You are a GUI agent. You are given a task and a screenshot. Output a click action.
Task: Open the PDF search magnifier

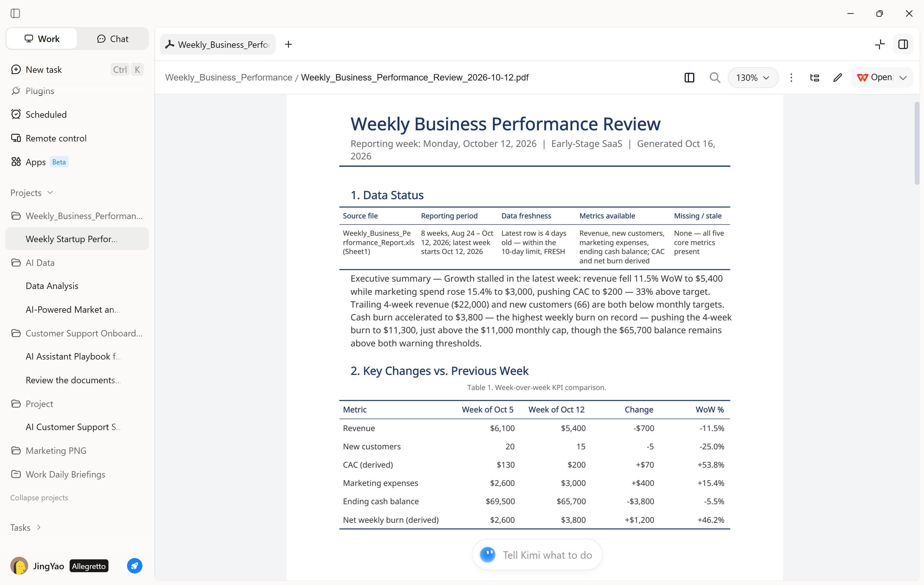pyautogui.click(x=714, y=78)
